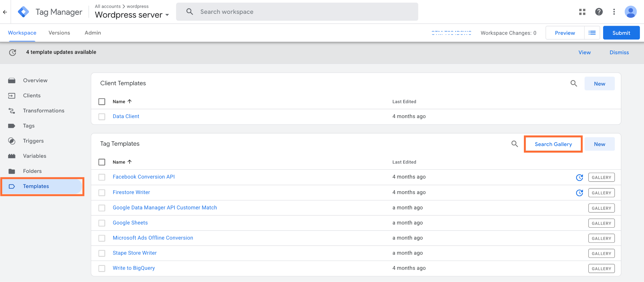Click Search Gallery for tag templates
The height and width of the screenshot is (282, 644).
tap(553, 144)
